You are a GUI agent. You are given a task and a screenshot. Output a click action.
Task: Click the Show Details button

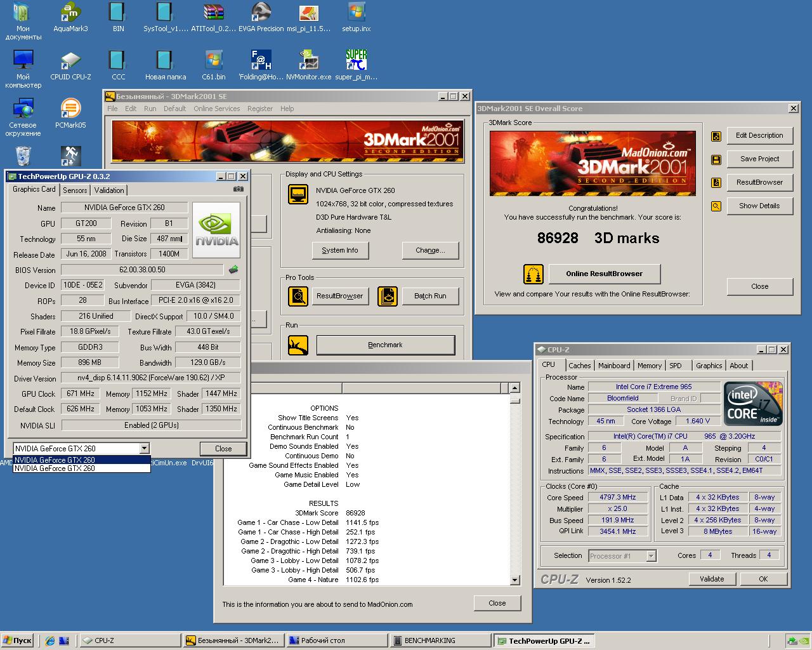point(759,206)
